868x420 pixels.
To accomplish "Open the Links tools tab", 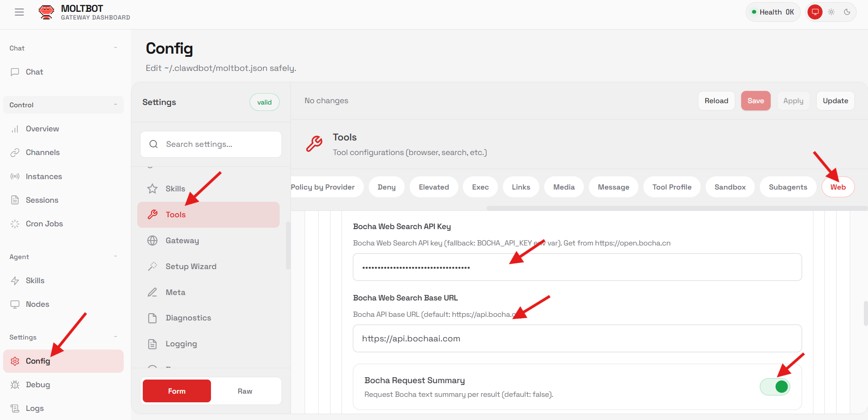I will coord(521,187).
